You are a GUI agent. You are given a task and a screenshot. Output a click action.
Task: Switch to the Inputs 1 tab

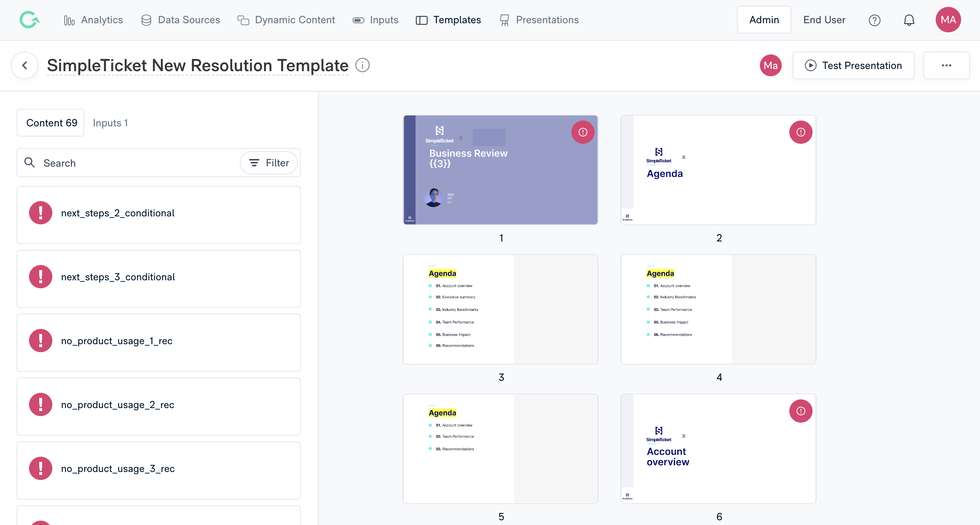[110, 123]
